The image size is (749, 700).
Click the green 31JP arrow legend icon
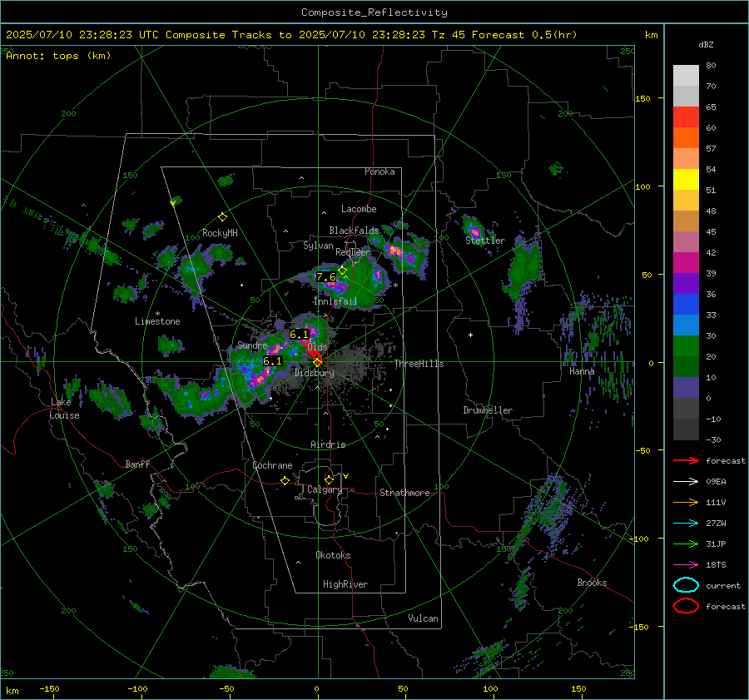pos(686,544)
